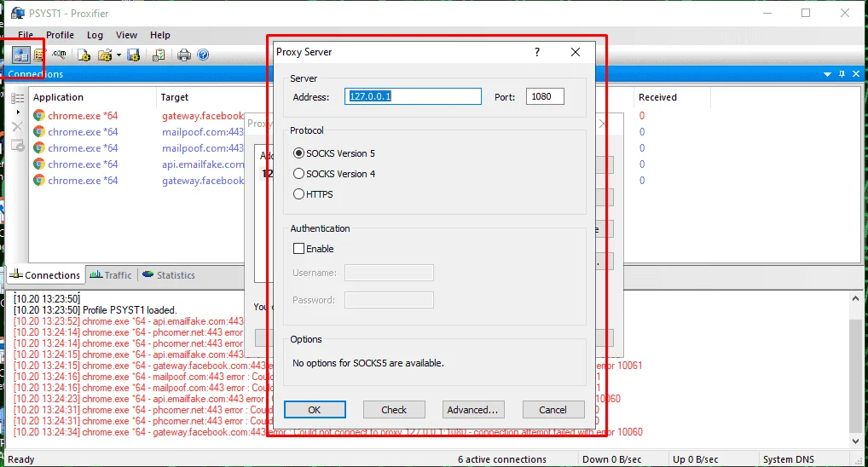The width and height of the screenshot is (868, 467).
Task: Expand the Open Profile dropdown arrow
Action: [x=119, y=55]
